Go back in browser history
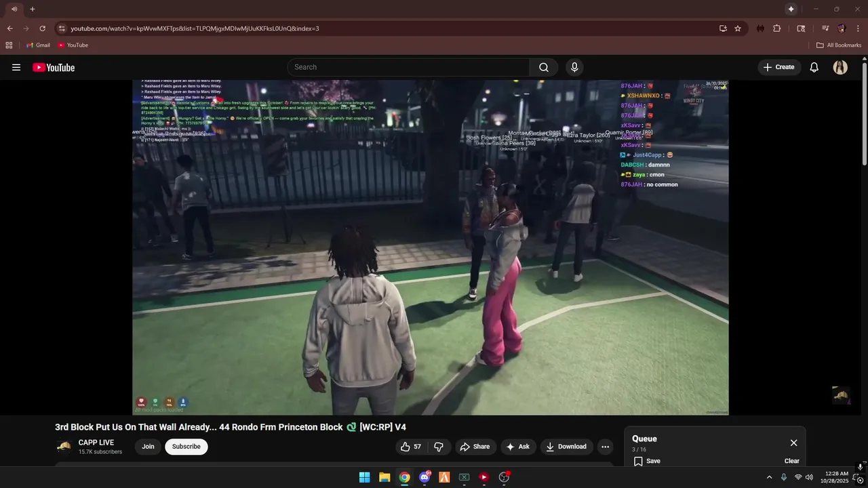 click(9, 28)
